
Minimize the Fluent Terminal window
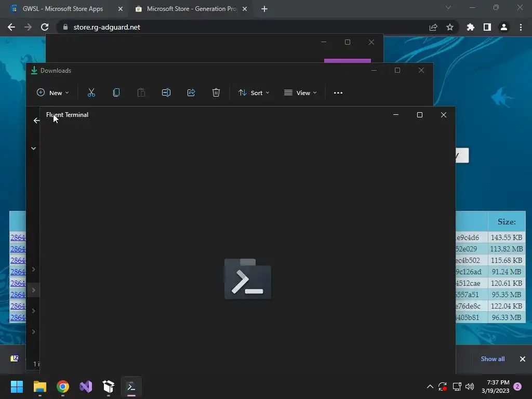(x=395, y=115)
